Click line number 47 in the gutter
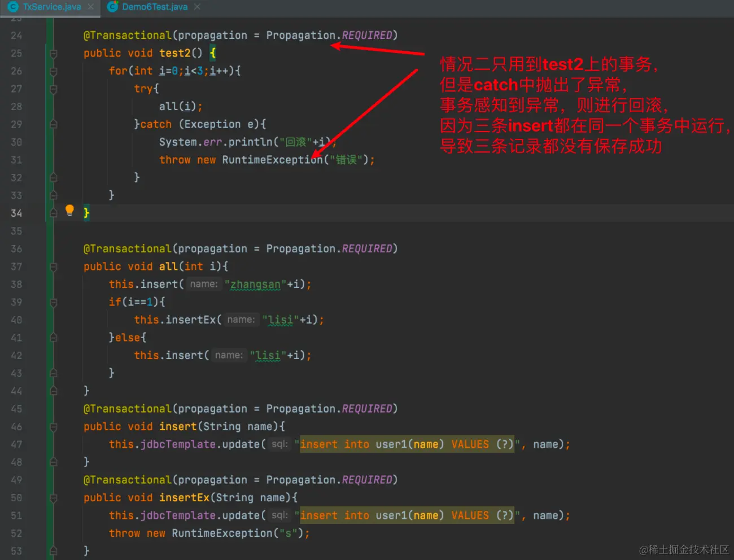 pos(16,445)
